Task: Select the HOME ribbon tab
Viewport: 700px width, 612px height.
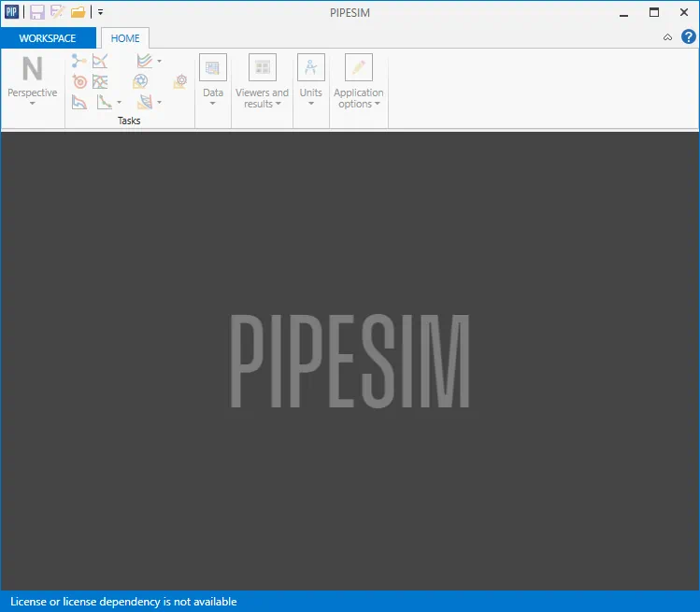Action: (x=125, y=38)
